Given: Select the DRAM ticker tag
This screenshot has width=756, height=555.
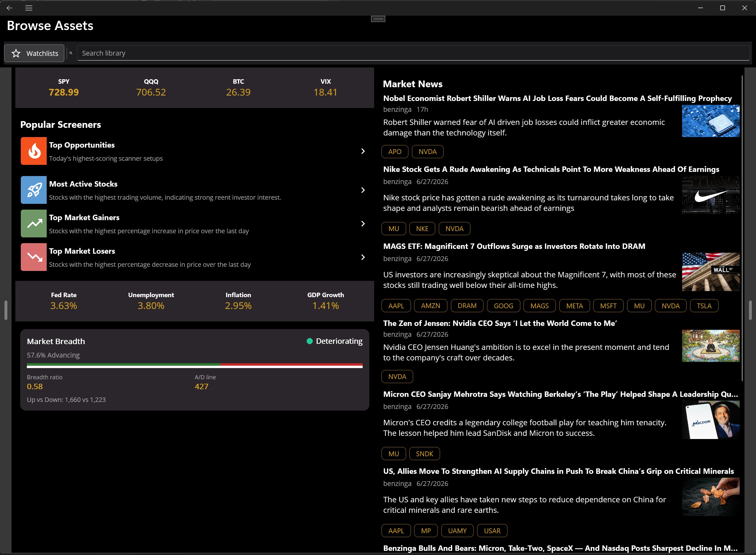Looking at the screenshot, I should click(467, 306).
